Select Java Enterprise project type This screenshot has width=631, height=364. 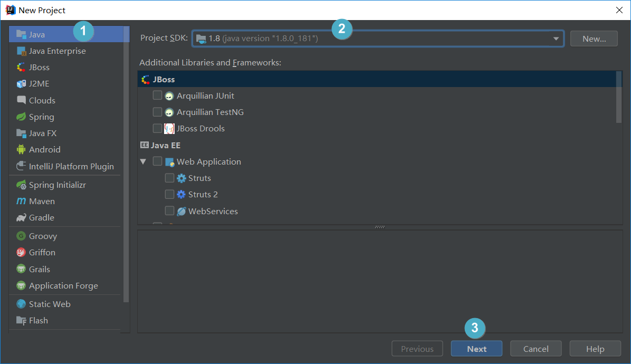(x=65, y=51)
